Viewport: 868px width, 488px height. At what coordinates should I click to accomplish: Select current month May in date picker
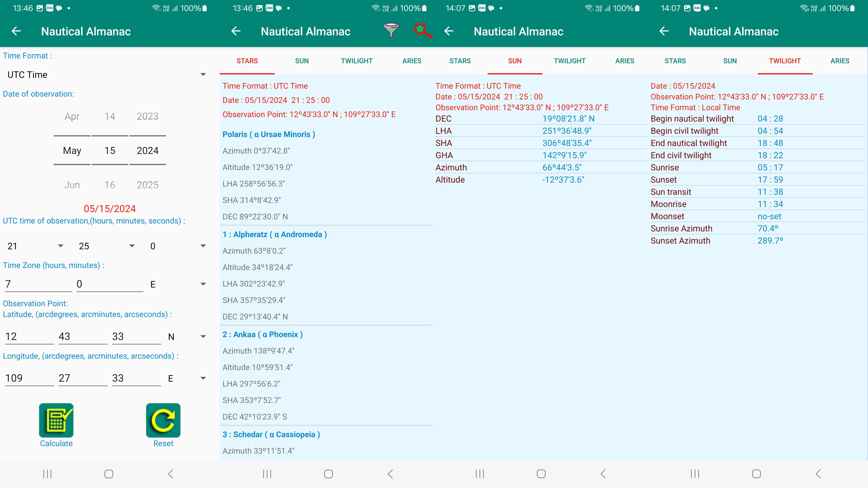coord(72,150)
